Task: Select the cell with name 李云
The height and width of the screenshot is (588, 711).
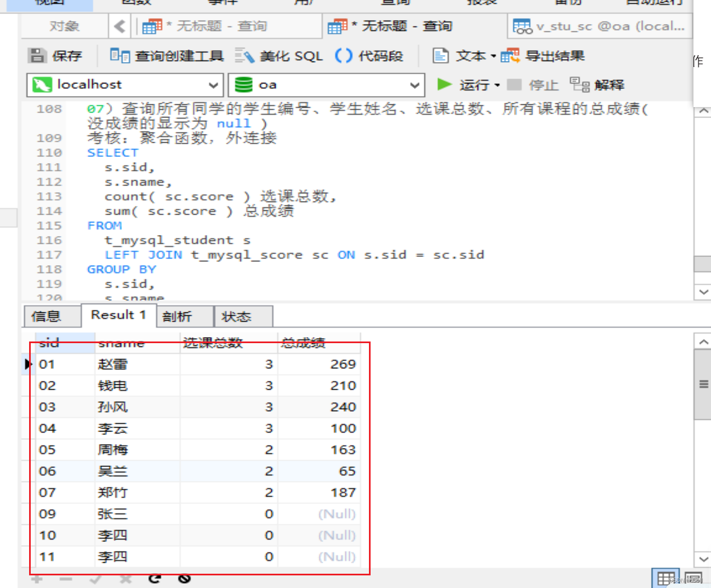Action: [x=137, y=428]
